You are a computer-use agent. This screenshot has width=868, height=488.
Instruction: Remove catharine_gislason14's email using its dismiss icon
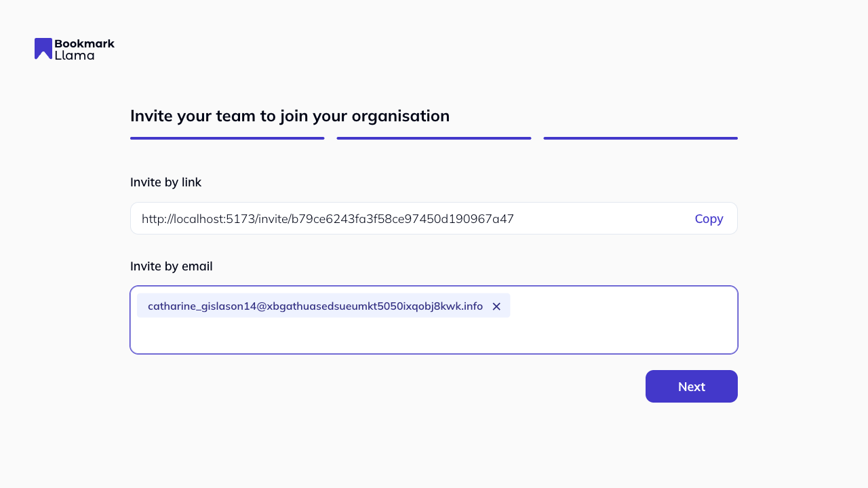496,306
